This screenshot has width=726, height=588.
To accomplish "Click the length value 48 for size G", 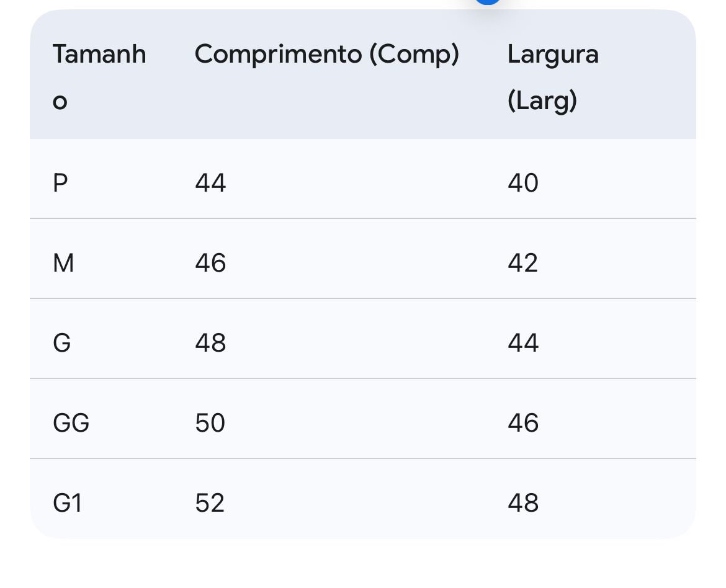I will click(x=210, y=343).
